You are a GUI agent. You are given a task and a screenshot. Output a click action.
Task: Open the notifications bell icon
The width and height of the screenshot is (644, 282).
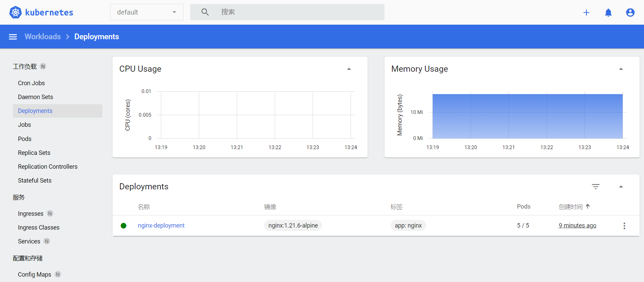coord(608,13)
